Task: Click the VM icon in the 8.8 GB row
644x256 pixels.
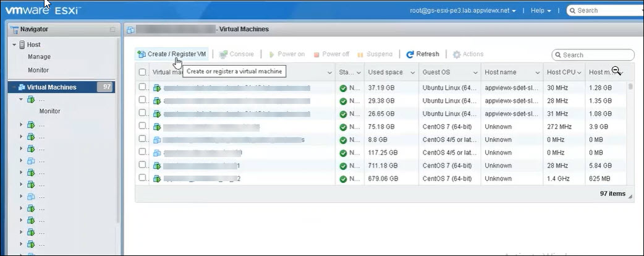Action: [157, 140]
